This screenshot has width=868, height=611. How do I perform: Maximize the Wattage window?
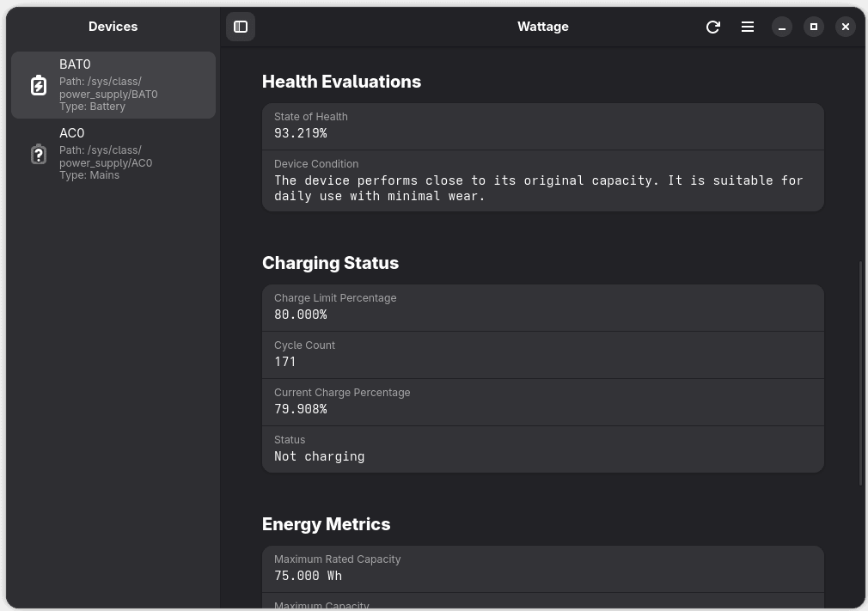tap(814, 27)
